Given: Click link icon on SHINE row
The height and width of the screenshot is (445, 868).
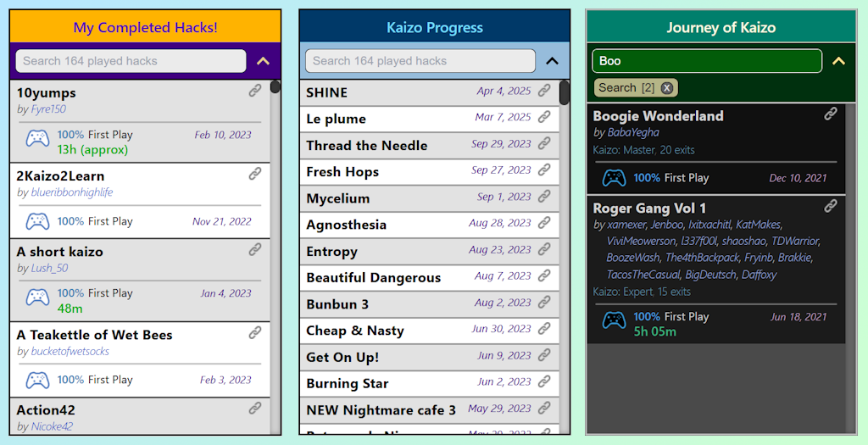Looking at the screenshot, I should 545,91.
